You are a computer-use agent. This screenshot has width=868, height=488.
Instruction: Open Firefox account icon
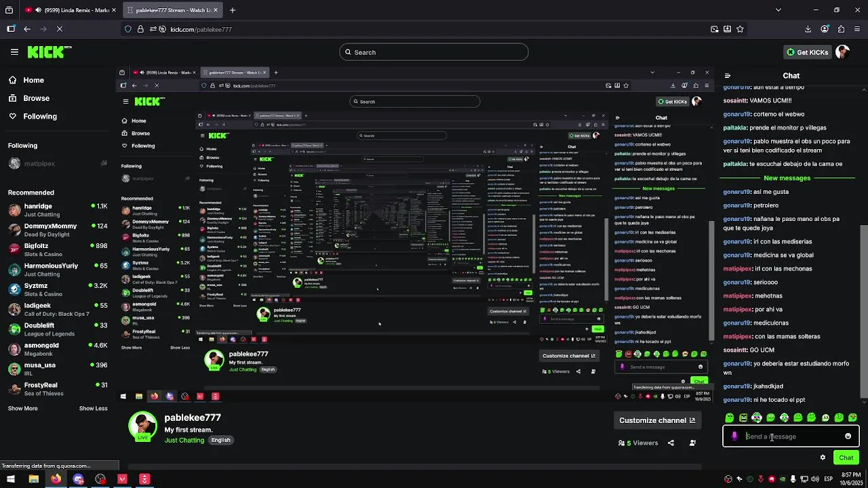(x=825, y=29)
